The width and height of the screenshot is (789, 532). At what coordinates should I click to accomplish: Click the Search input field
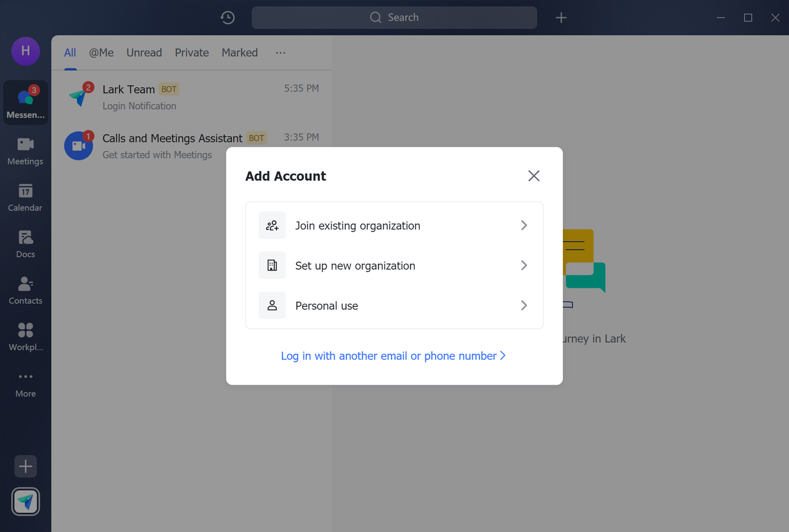point(394,18)
